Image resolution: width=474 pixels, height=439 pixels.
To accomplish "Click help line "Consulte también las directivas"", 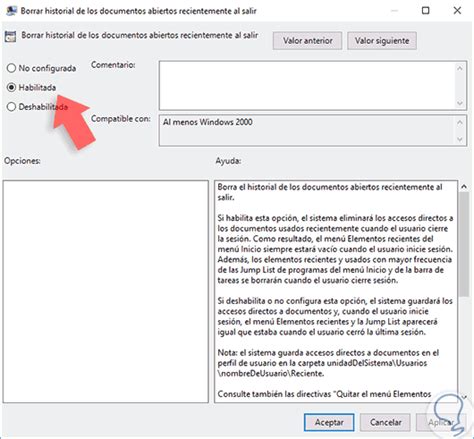I will tap(324, 394).
